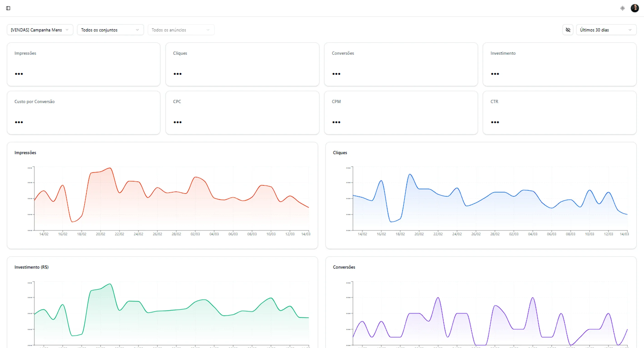Change the Últimos 30 dias period
This screenshot has width=644, height=348.
(606, 30)
